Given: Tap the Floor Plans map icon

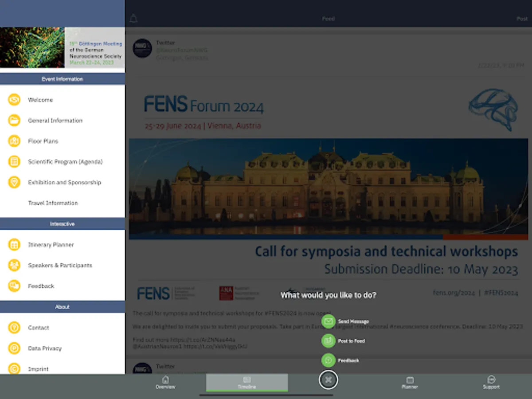Looking at the screenshot, I should click(x=14, y=141).
